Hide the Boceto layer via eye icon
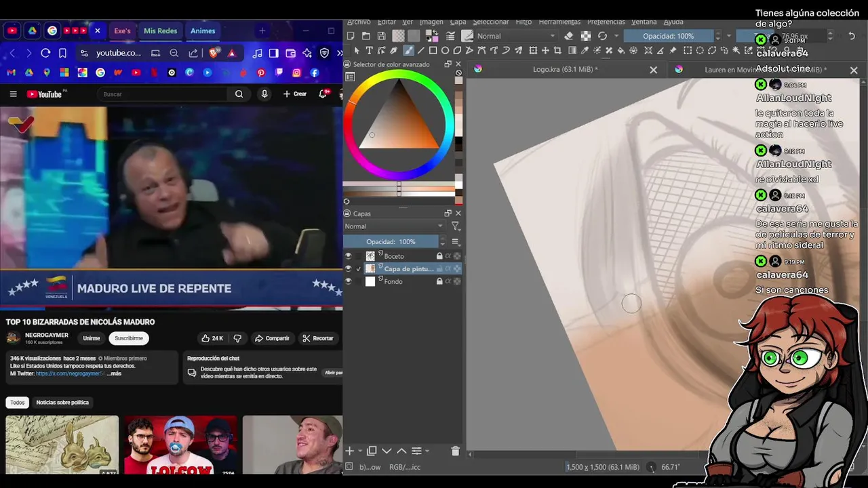This screenshot has width=868, height=488. (x=349, y=256)
